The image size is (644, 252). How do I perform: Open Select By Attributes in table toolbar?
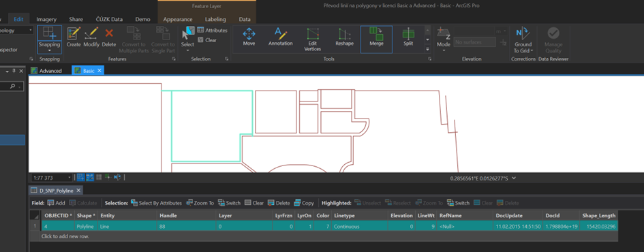point(156,203)
